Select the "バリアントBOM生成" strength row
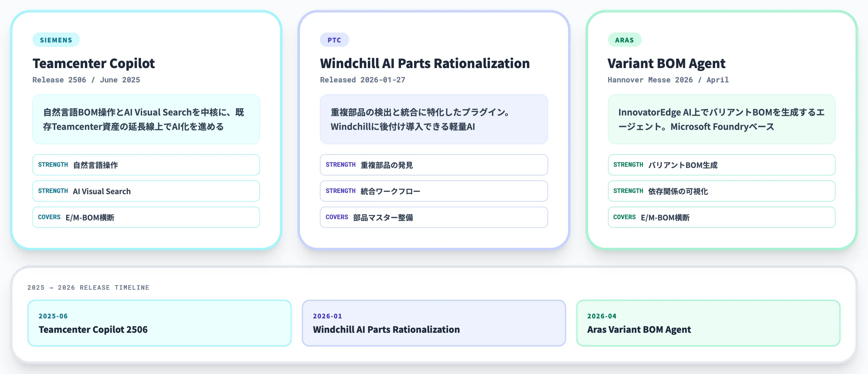This screenshot has height=374, width=868. point(721,165)
